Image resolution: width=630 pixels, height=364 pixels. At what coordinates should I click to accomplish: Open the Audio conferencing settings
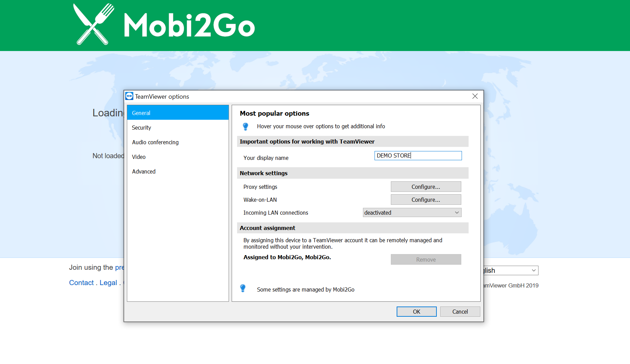(x=155, y=142)
